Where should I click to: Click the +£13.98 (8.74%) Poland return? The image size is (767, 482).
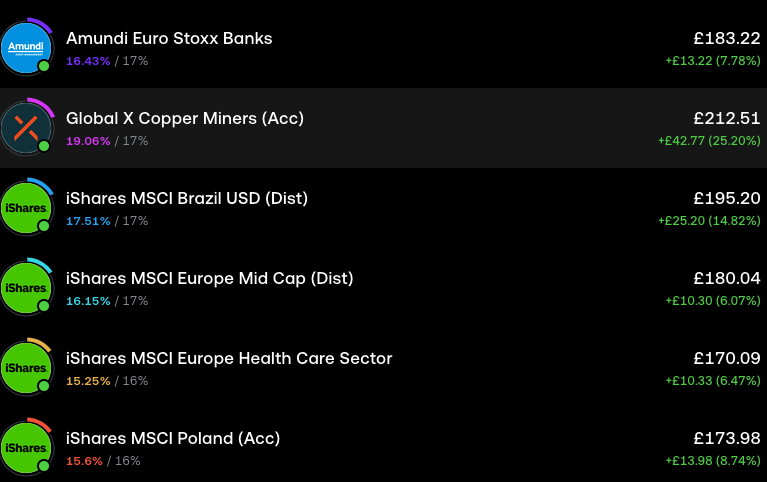tap(713, 460)
